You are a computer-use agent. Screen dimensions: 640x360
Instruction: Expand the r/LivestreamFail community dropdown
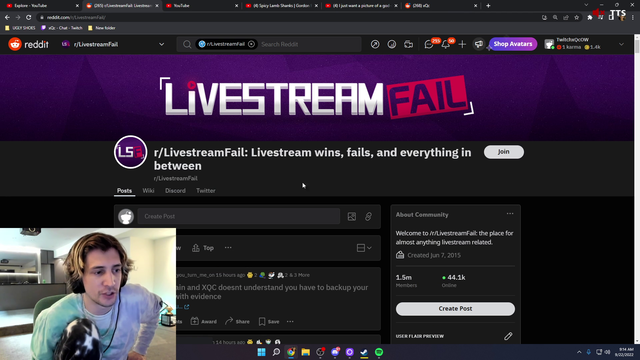tap(162, 44)
